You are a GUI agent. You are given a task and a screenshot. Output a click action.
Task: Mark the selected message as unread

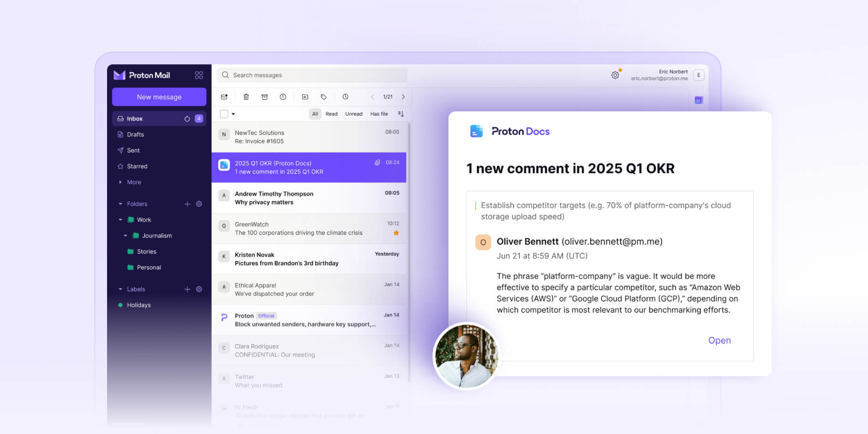click(224, 96)
